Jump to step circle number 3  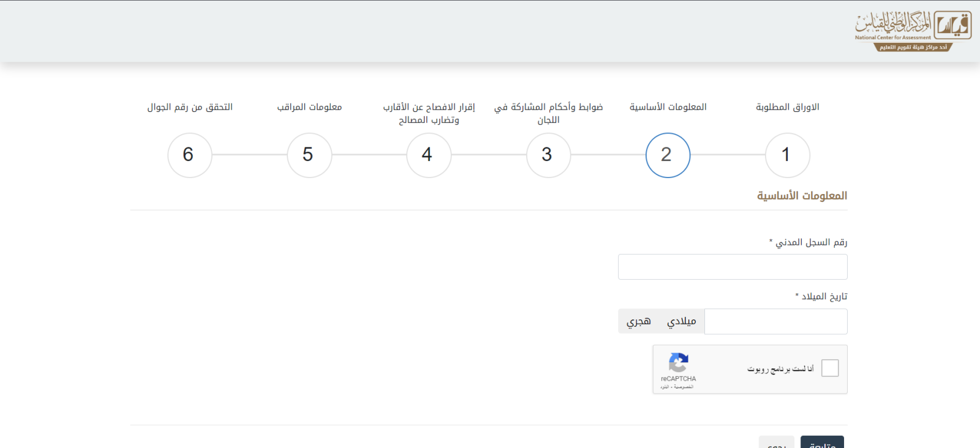[548, 155]
